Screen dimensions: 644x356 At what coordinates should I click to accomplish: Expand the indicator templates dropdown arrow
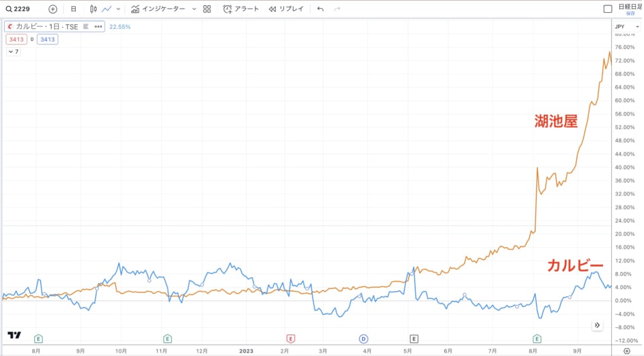pos(195,9)
